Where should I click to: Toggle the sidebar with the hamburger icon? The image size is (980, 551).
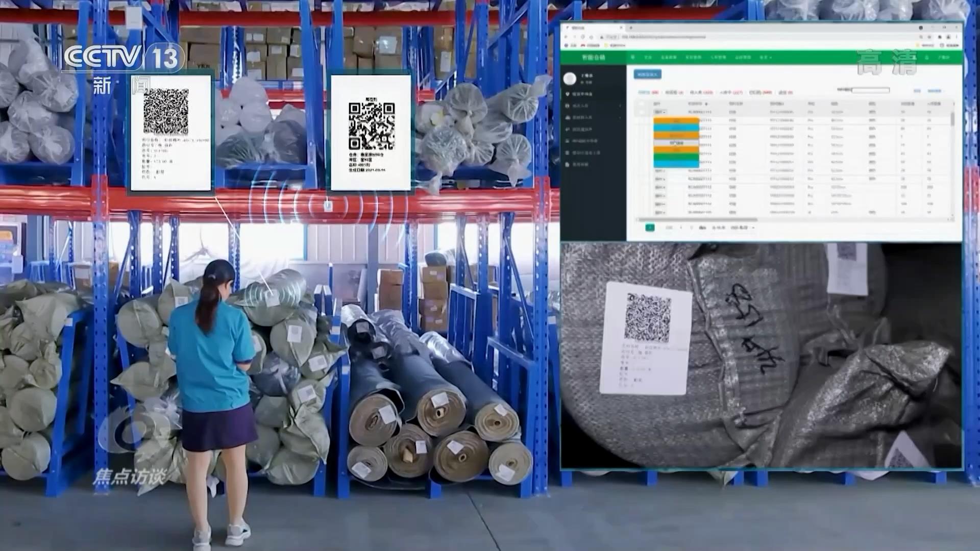click(x=633, y=57)
